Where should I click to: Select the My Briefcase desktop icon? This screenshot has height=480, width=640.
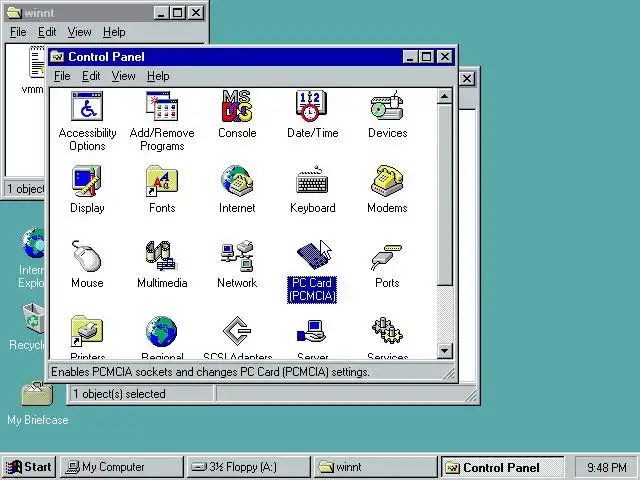pyautogui.click(x=37, y=393)
